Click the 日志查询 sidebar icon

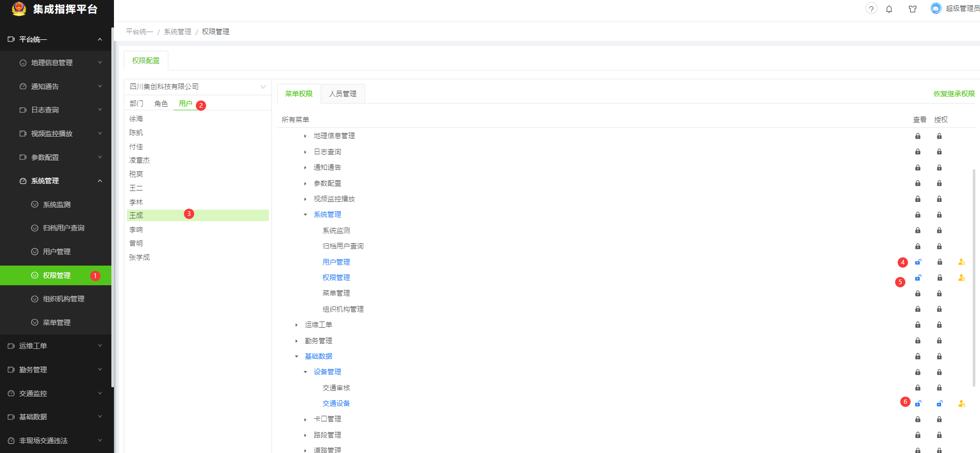tap(23, 110)
